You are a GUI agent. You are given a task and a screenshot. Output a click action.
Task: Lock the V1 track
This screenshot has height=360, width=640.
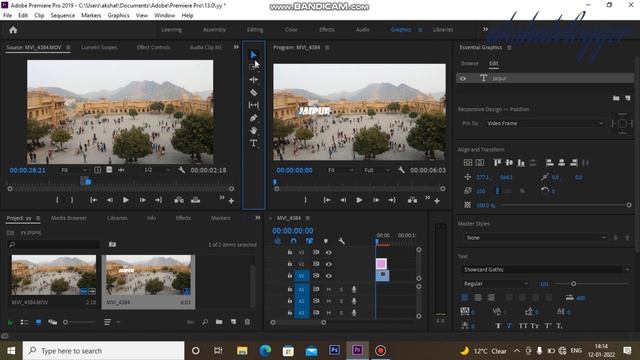290,276
